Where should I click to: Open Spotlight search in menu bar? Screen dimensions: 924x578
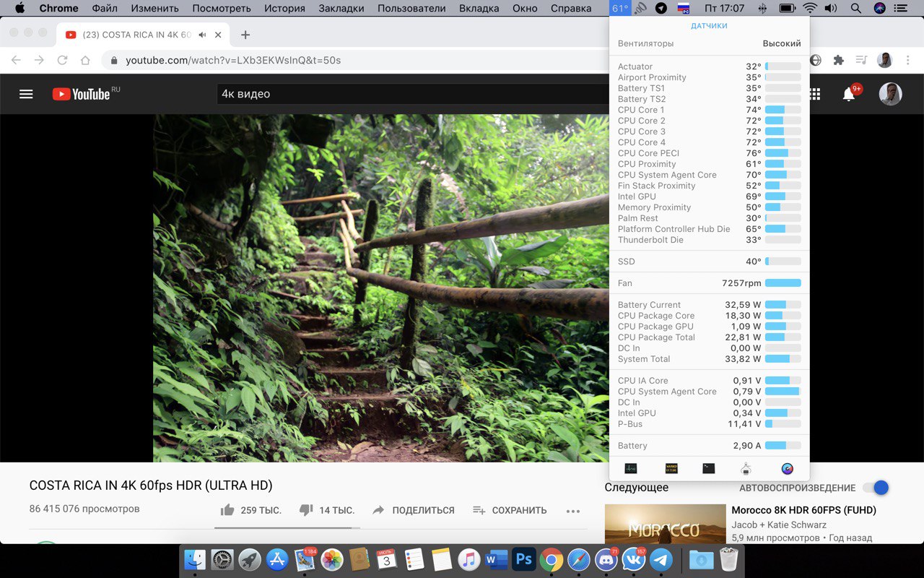click(x=855, y=9)
